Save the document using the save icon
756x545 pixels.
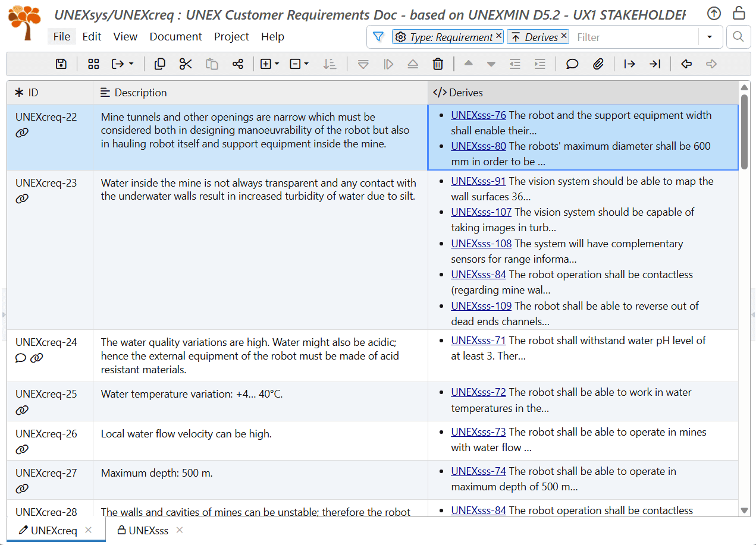coord(61,64)
